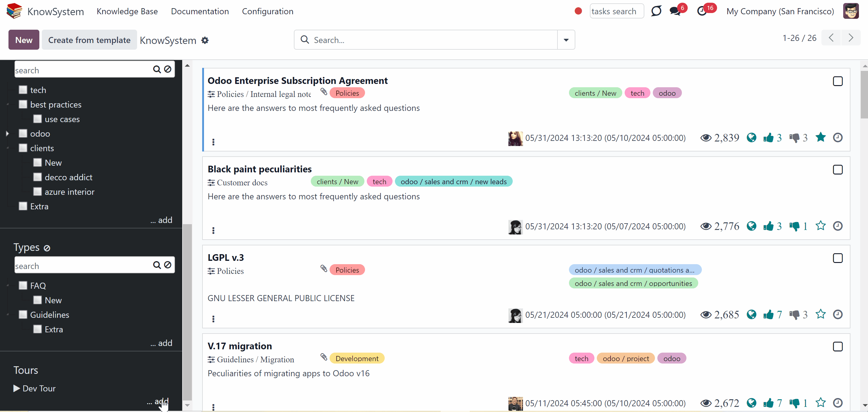Open the V.17 migration article title
Viewport: 868px width, 412px height.
coord(240,346)
